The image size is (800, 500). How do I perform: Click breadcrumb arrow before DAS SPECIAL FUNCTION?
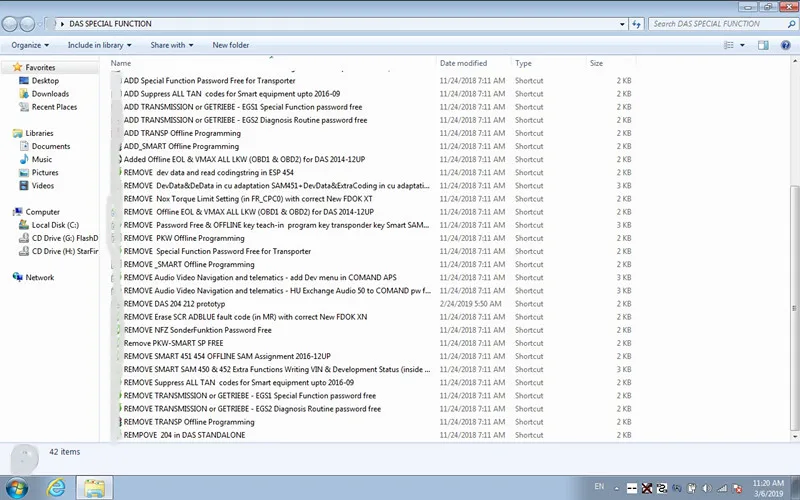pos(62,24)
